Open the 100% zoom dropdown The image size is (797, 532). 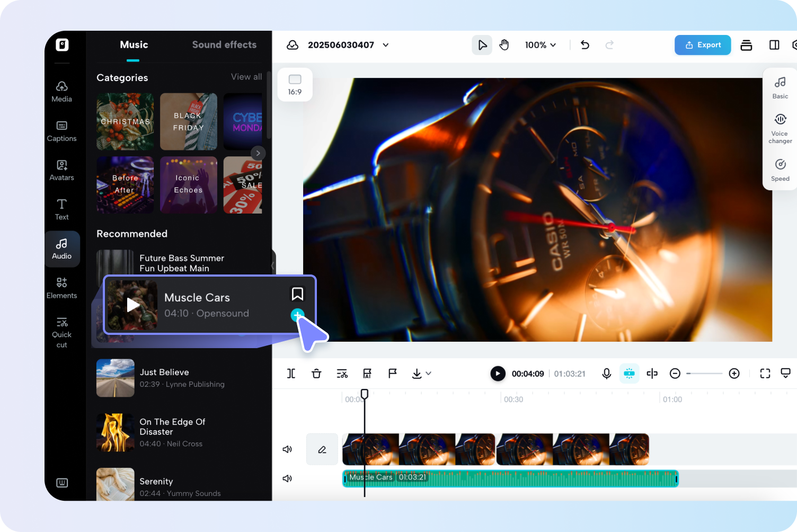coord(541,45)
